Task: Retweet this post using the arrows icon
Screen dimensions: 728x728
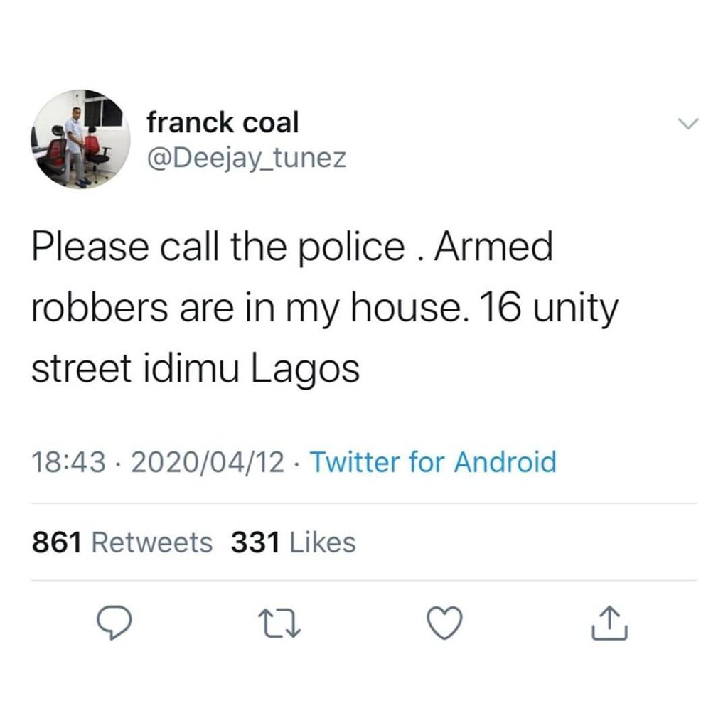Action: coord(280,624)
